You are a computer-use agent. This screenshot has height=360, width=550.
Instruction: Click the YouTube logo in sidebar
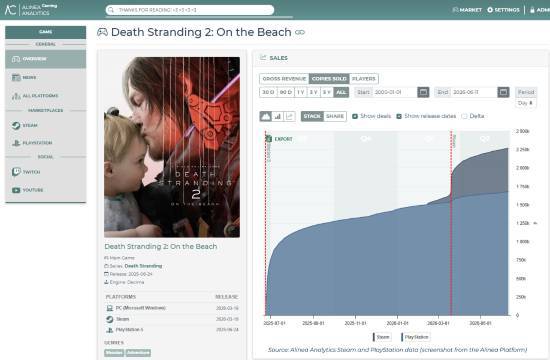tap(16, 190)
